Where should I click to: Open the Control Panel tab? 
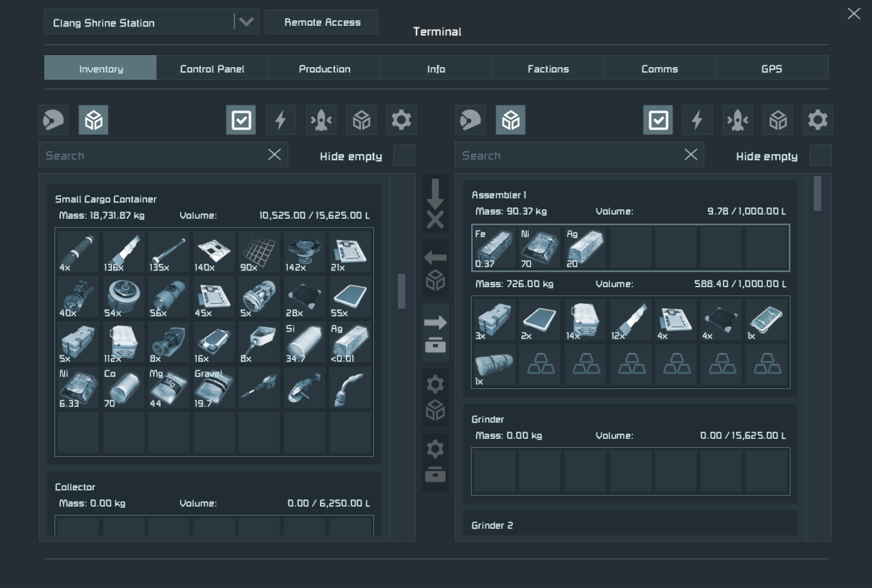point(212,68)
